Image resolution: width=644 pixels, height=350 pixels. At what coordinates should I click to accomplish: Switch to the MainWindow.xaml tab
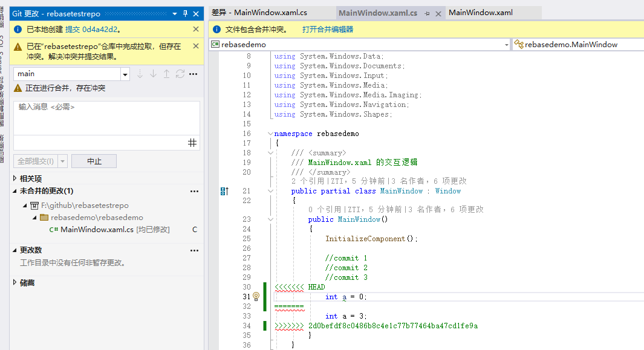coord(481,13)
